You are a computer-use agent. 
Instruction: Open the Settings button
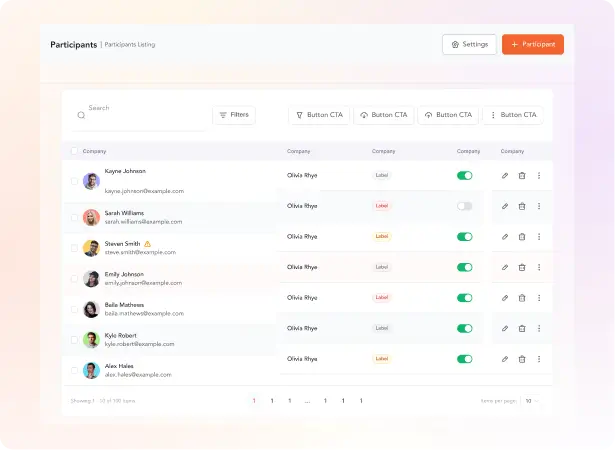pos(469,45)
